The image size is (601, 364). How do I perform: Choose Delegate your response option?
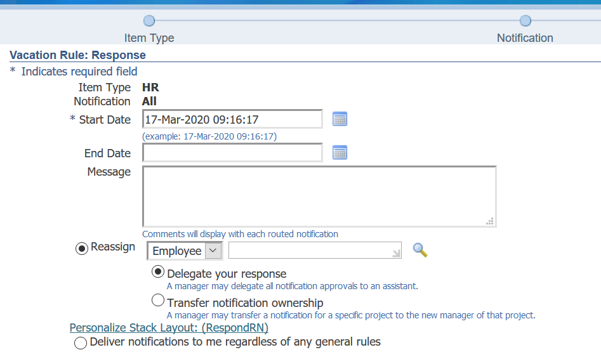coord(158,272)
